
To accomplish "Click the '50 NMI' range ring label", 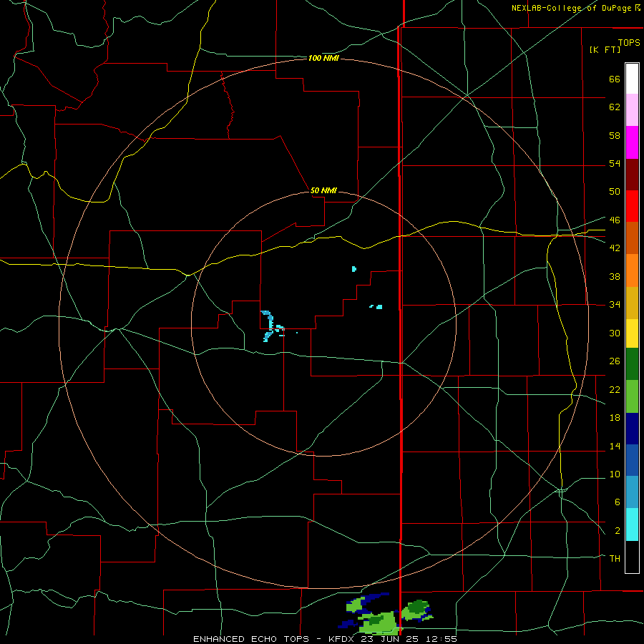I will (x=323, y=190).
